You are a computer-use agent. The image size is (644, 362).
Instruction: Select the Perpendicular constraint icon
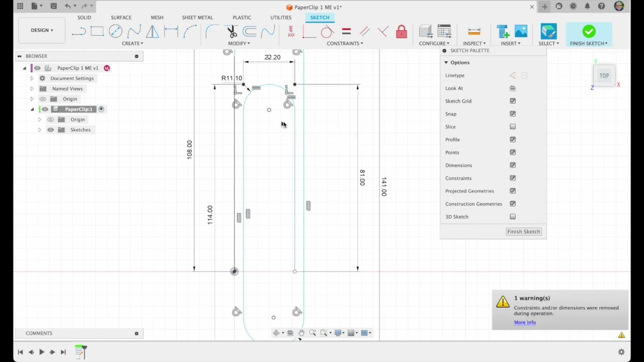(x=383, y=32)
